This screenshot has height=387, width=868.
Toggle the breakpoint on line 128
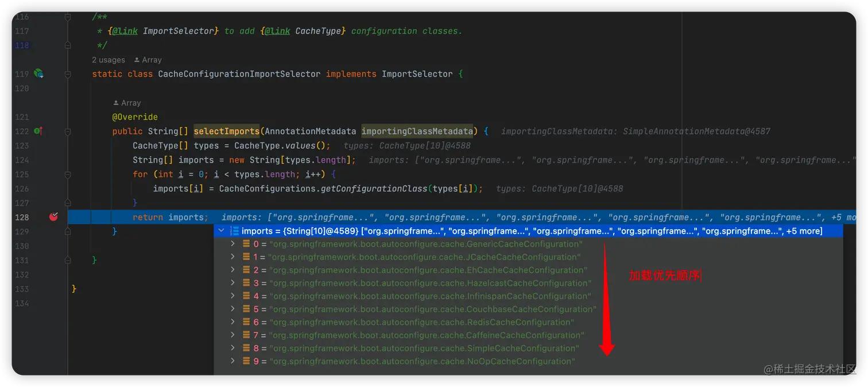(x=53, y=217)
